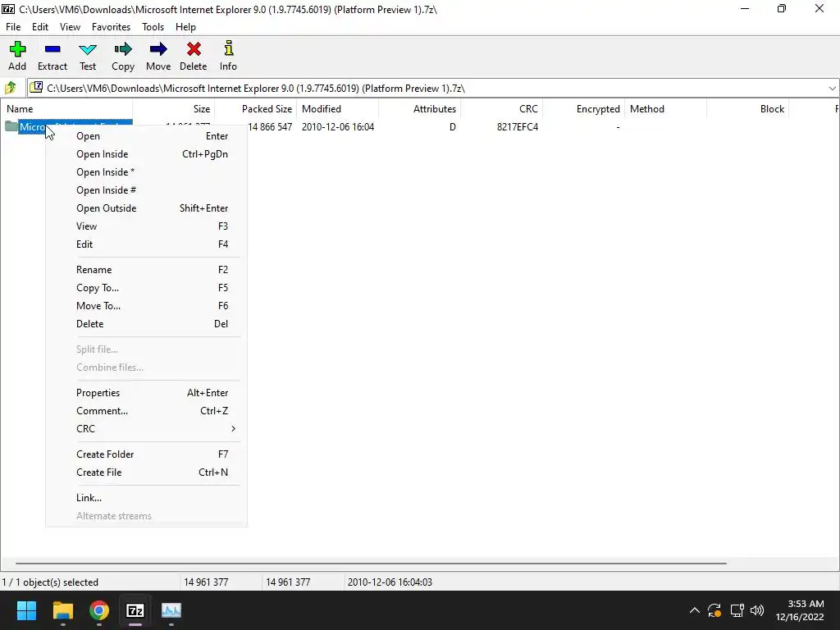Open the View menu
This screenshot has width=840, height=630.
coord(70,27)
